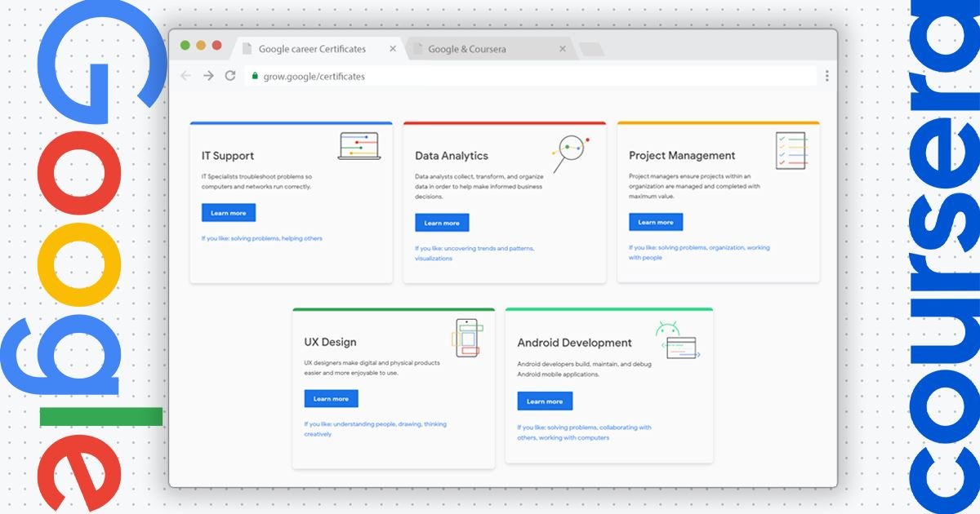The height and width of the screenshot is (514, 980).
Task: Click the green maximize window button
Action: click(185, 46)
